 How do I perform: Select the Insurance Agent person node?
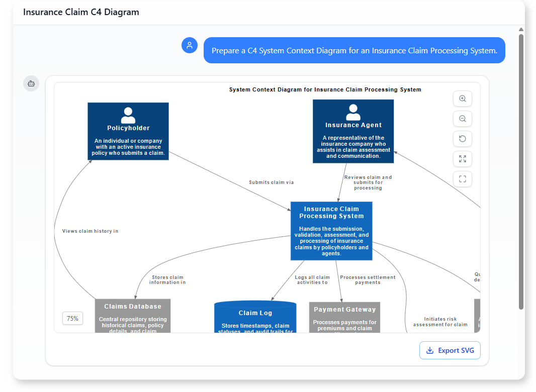[x=353, y=131]
